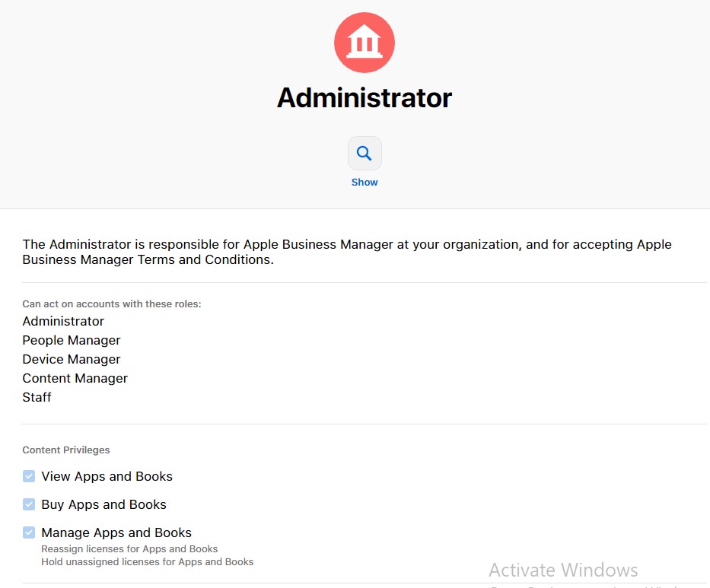Viewport: 710px width, 588px height.
Task: Expand the Content Privileges section
Action: click(66, 450)
